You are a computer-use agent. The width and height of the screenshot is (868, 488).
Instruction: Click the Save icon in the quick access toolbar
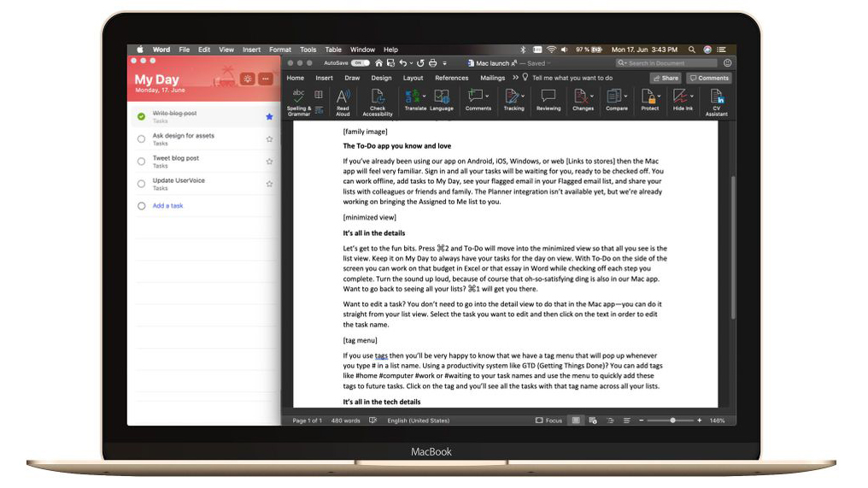pyautogui.click(x=390, y=63)
